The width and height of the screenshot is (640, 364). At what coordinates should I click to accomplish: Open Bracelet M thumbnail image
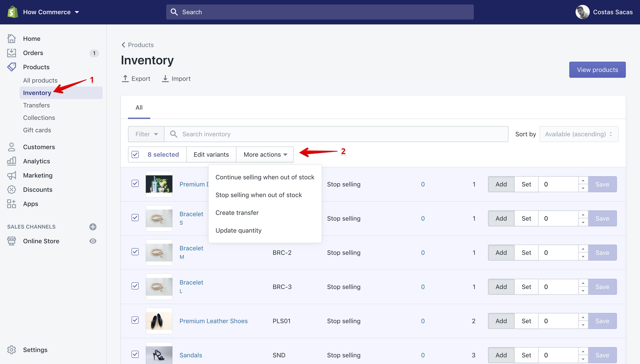point(159,253)
